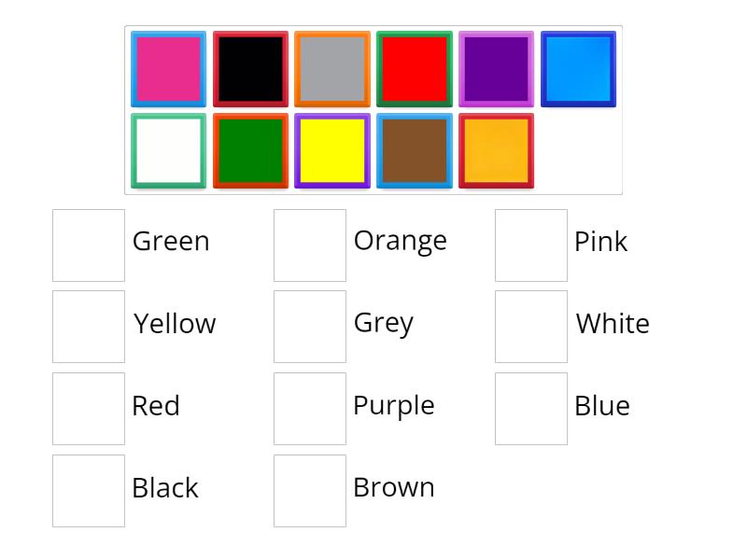Click the answer box beside Orange

pyautogui.click(x=309, y=244)
